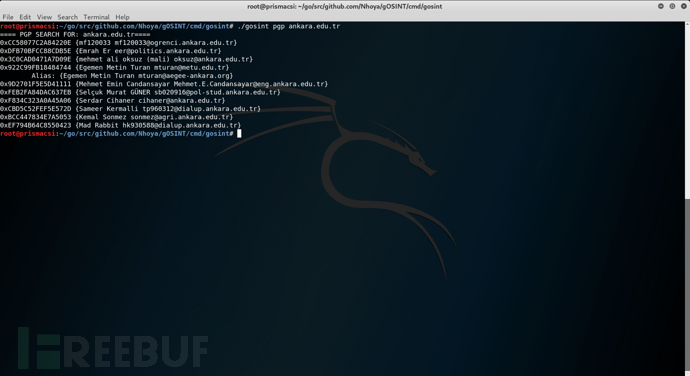Open the File menu
The width and height of the screenshot is (690, 376).
pos(8,17)
